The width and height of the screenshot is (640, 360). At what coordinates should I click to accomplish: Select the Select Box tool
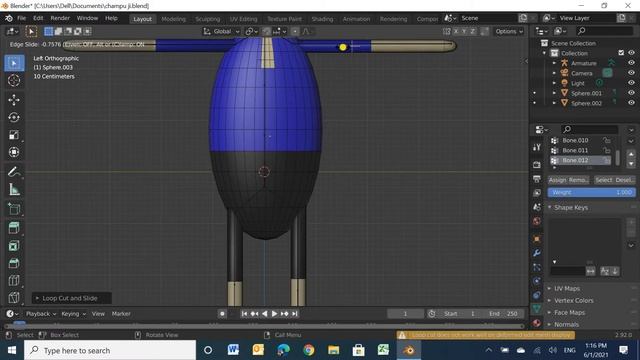coord(14,63)
